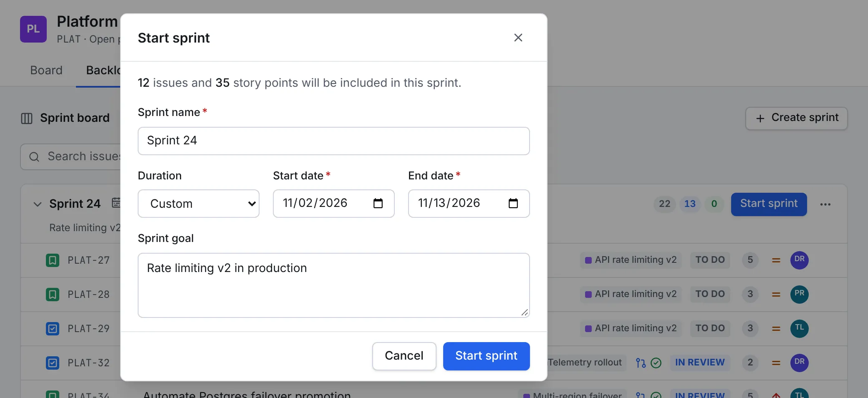Click the PLAT-29 task type icon

pyautogui.click(x=53, y=329)
